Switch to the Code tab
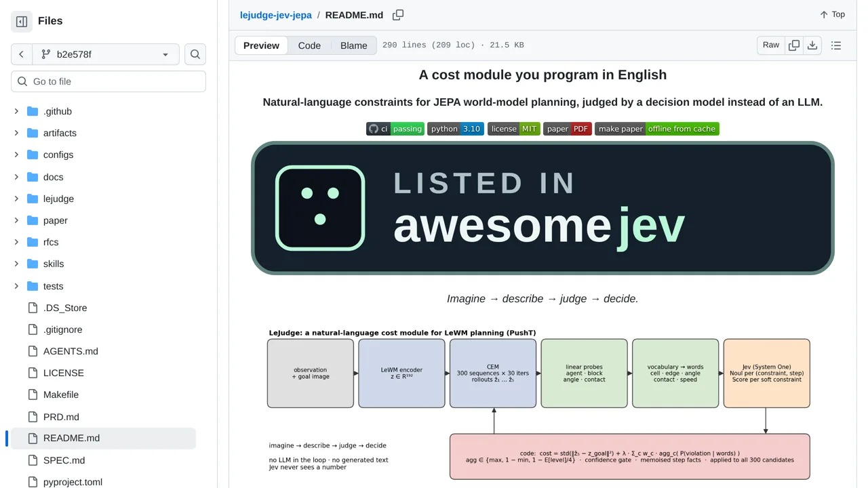The width and height of the screenshot is (868, 488). [x=309, y=45]
